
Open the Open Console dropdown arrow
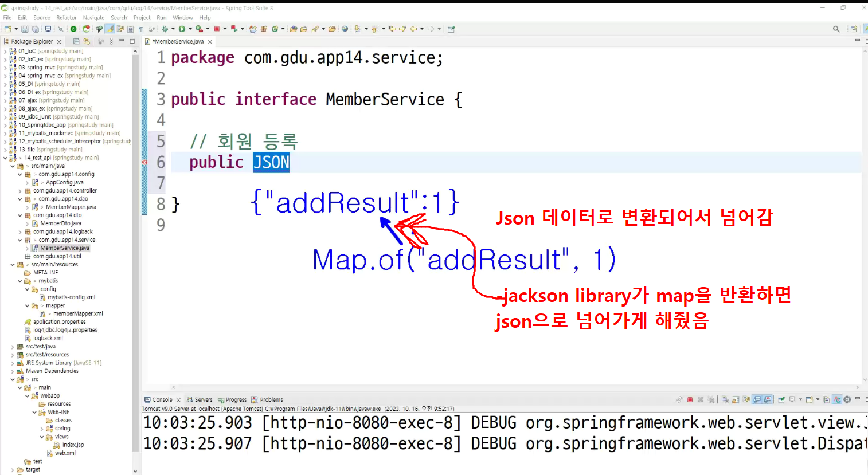pos(818,399)
